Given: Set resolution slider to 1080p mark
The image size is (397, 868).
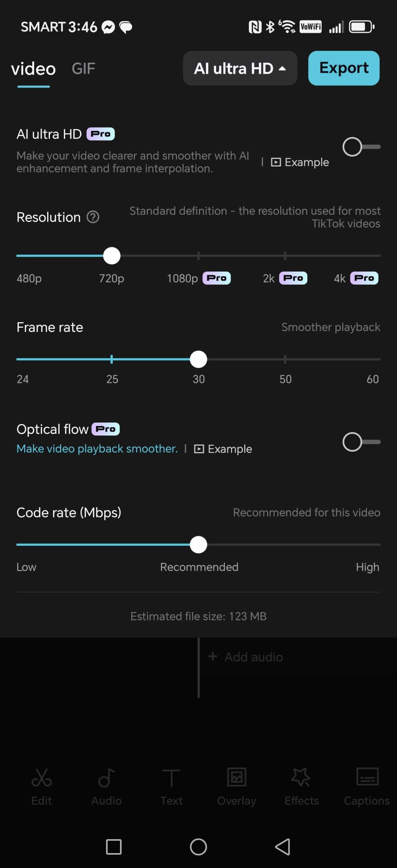Looking at the screenshot, I should pyautogui.click(x=198, y=256).
